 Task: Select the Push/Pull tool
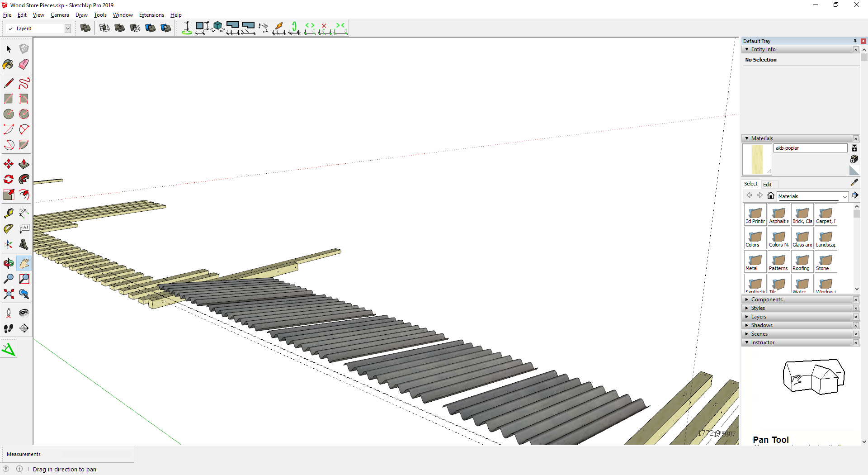[x=24, y=164]
